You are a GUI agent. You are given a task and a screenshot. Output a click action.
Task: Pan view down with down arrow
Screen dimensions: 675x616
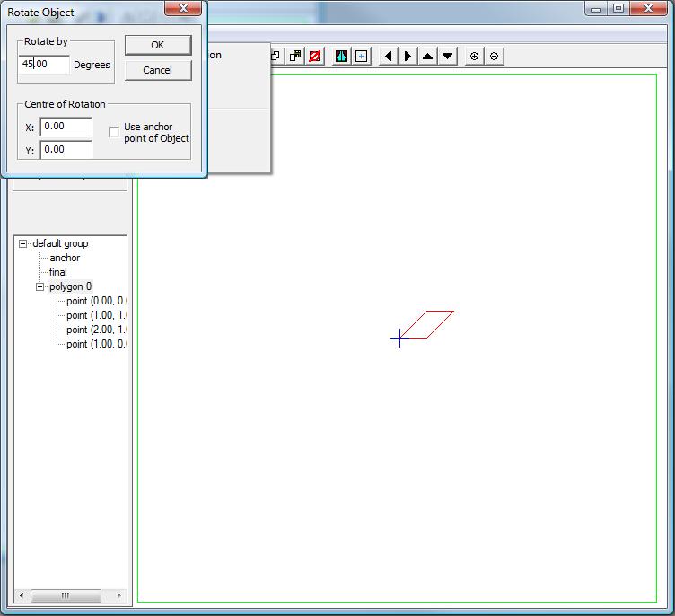pos(447,56)
